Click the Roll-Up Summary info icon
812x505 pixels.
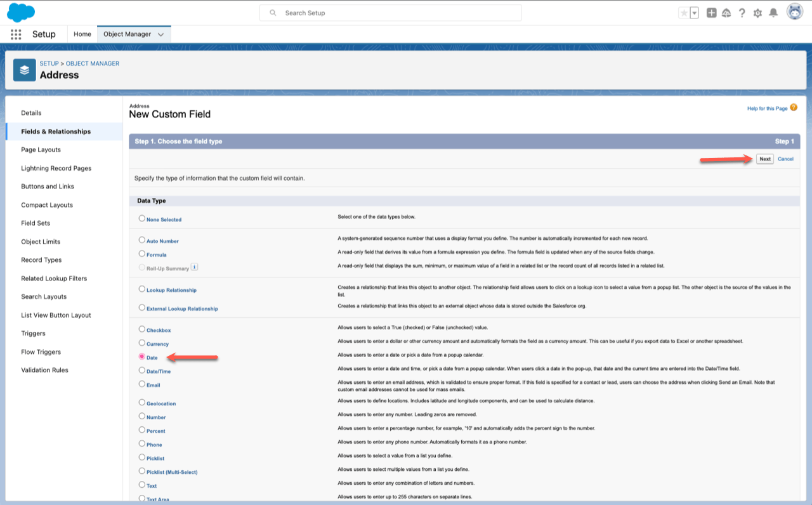tap(195, 267)
